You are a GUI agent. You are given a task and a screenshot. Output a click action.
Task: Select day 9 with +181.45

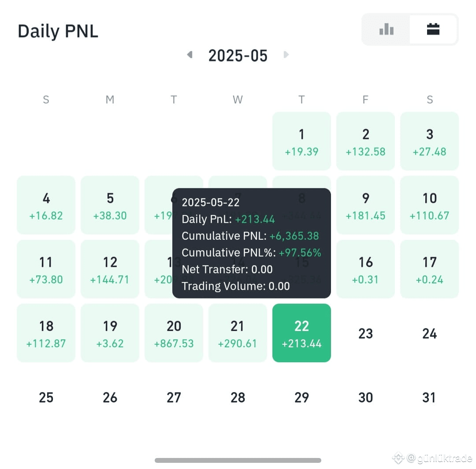click(x=365, y=205)
